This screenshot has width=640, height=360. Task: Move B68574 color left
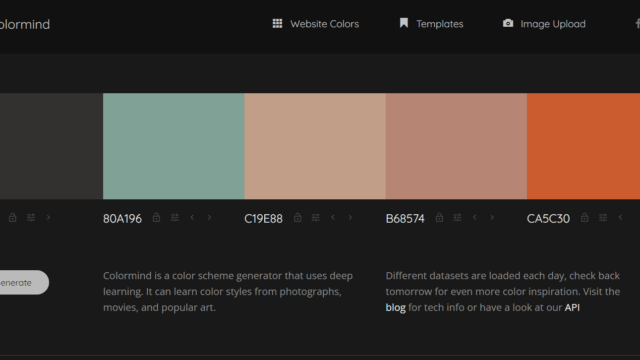(x=474, y=218)
